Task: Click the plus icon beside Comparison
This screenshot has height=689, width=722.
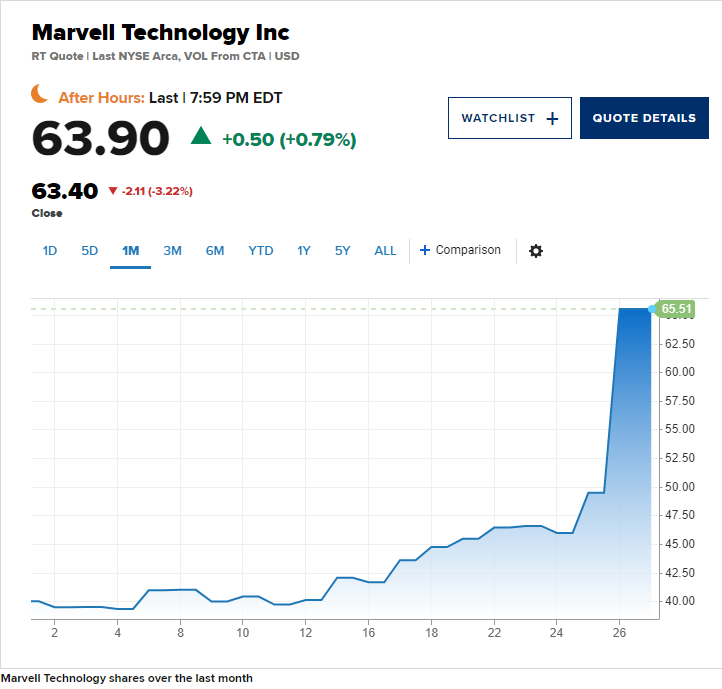Action: coord(425,250)
